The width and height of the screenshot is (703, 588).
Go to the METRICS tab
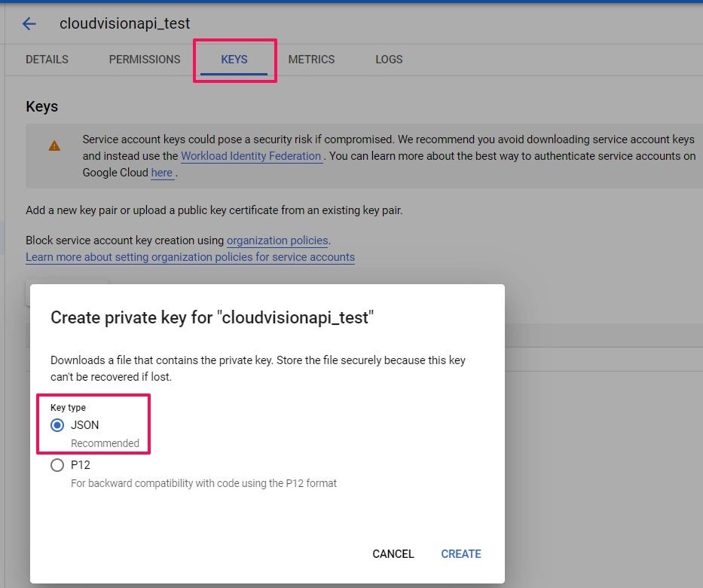coord(311,60)
